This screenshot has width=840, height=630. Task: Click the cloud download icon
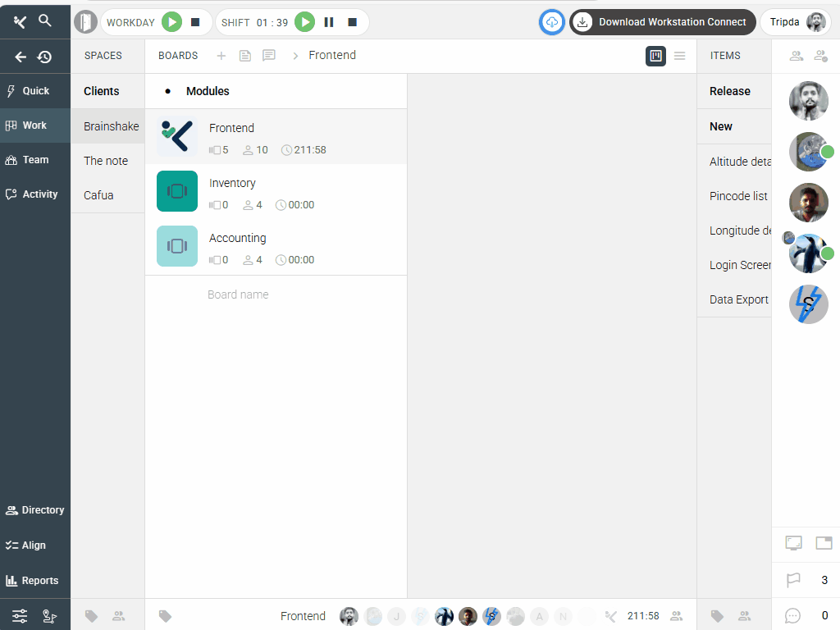[552, 22]
